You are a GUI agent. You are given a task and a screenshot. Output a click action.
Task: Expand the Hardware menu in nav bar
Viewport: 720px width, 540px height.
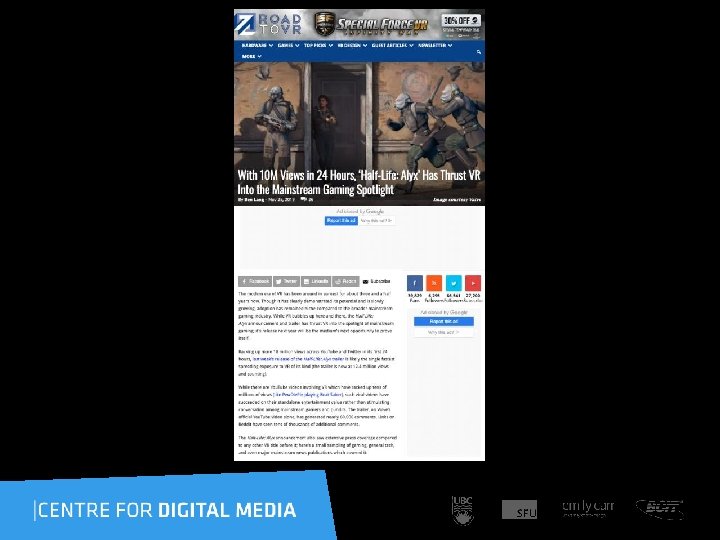pos(257,45)
